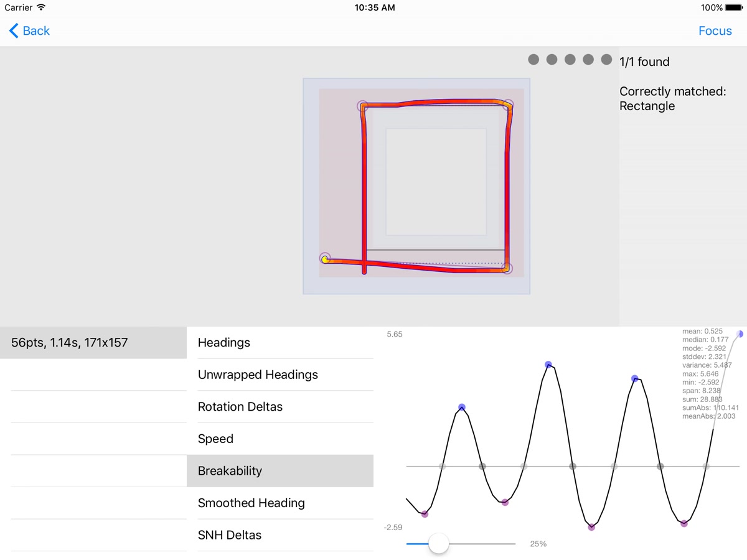Select the Headings row
This screenshot has width=747, height=560.
(x=280, y=343)
